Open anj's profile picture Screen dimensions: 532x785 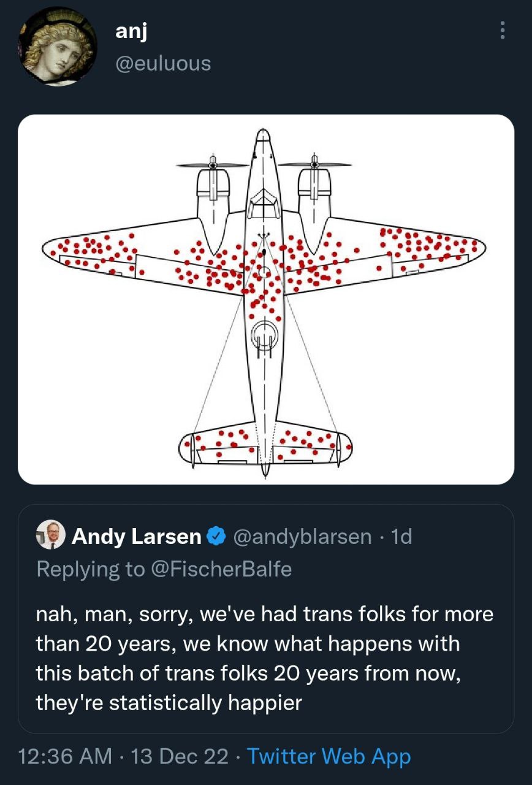[x=56, y=47]
